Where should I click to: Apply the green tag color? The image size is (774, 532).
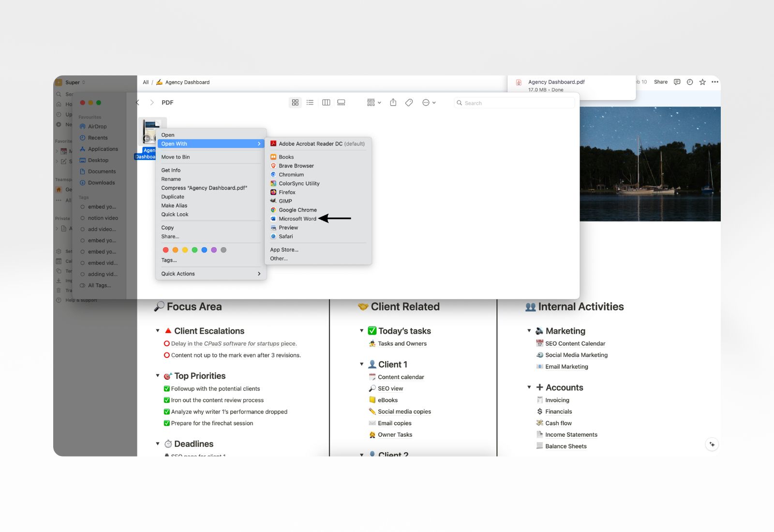click(x=194, y=250)
